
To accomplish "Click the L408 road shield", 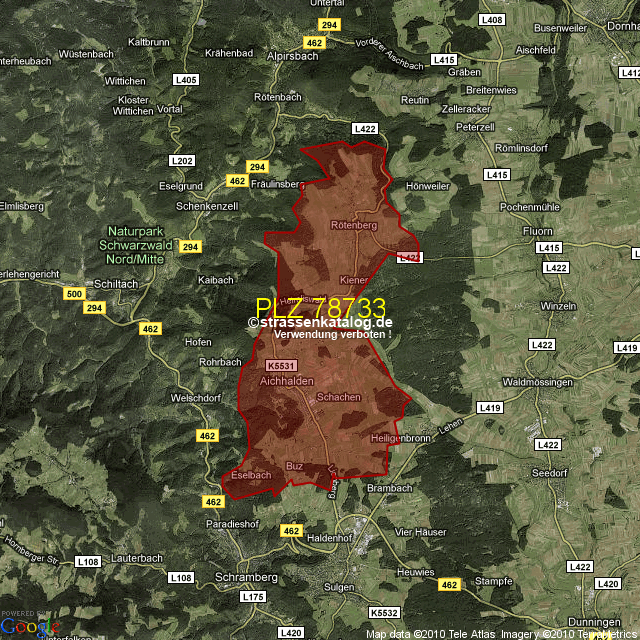I will click(x=491, y=20).
